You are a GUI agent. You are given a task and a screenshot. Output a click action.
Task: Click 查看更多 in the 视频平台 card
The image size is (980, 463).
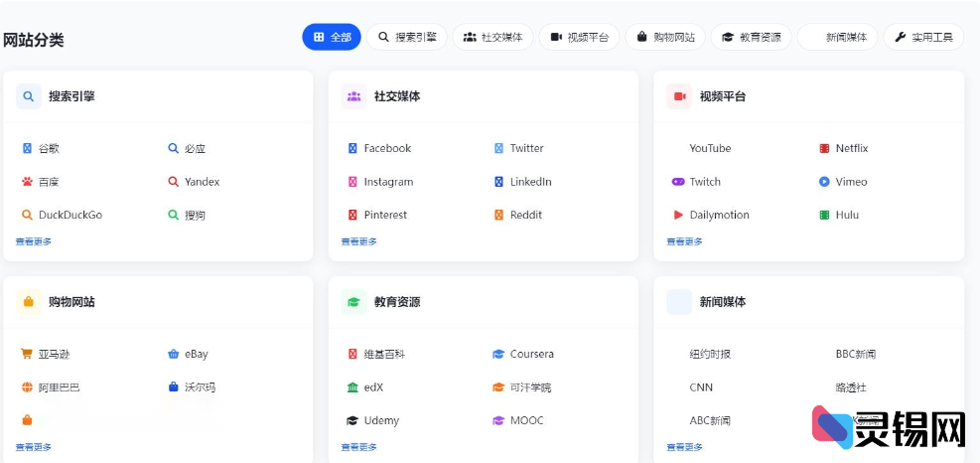(x=684, y=241)
